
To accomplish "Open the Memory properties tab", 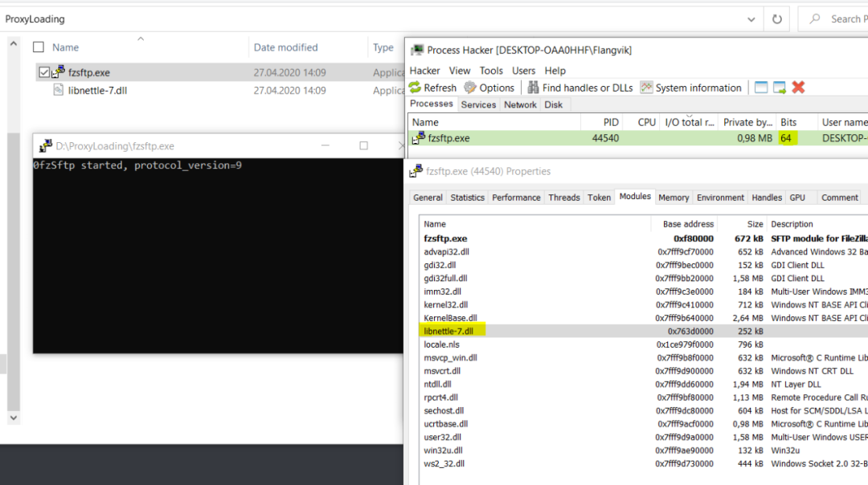I will point(674,198).
